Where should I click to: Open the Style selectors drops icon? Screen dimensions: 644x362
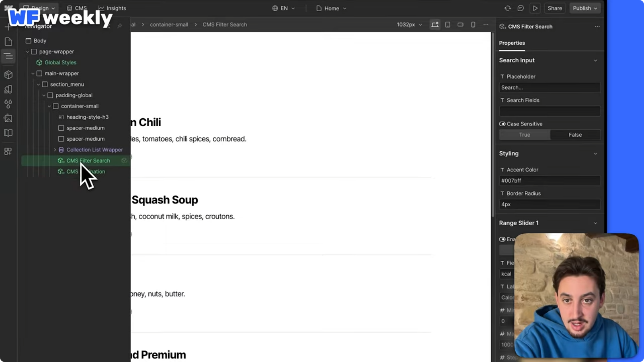coord(8,104)
